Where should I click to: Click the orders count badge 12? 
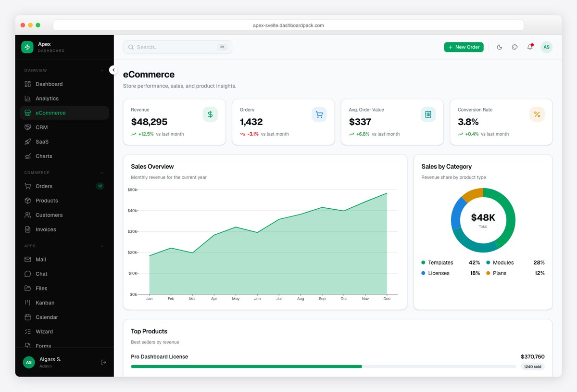pyautogui.click(x=100, y=186)
